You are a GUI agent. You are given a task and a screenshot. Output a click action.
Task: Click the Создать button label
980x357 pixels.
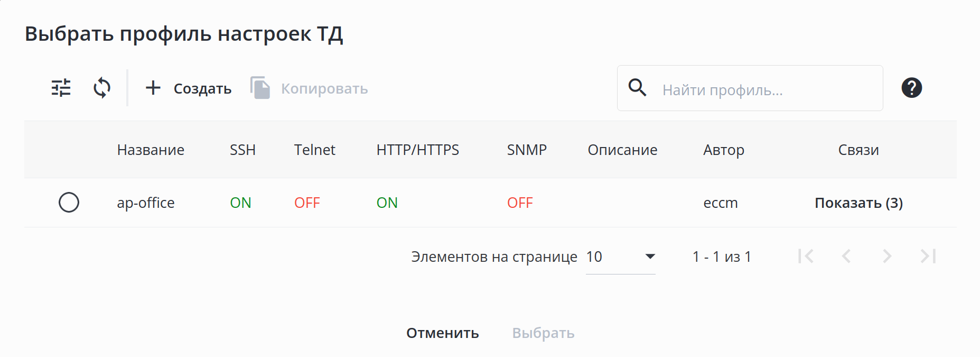tap(202, 89)
